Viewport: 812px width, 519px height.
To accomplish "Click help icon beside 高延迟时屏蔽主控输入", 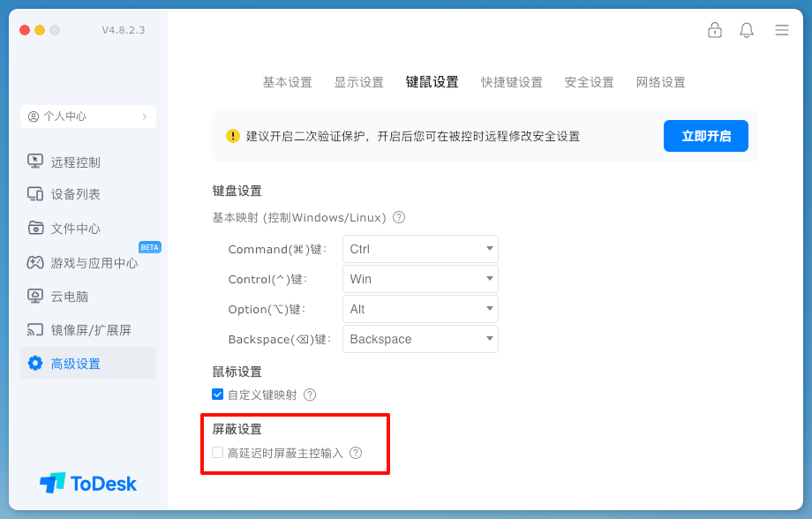I will click(356, 453).
